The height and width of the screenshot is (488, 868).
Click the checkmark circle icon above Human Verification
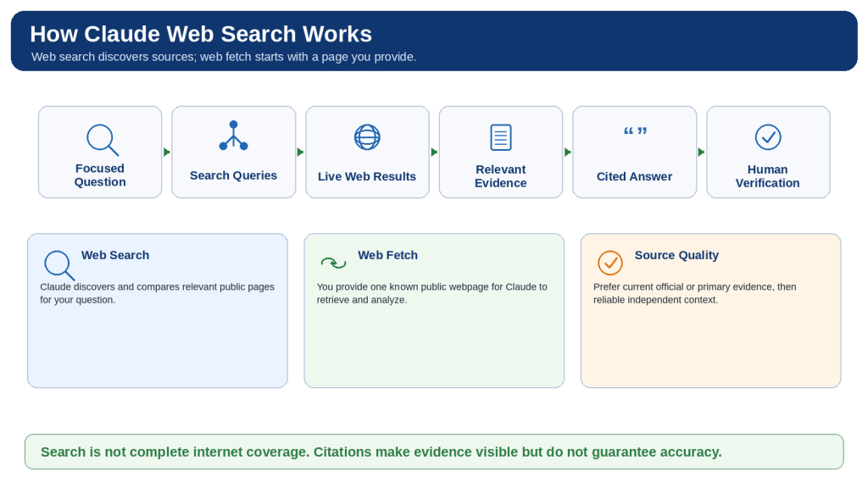point(768,137)
